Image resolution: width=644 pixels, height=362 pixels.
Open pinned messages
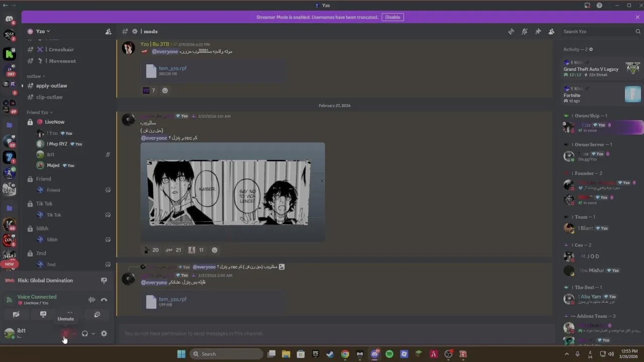[538, 31]
